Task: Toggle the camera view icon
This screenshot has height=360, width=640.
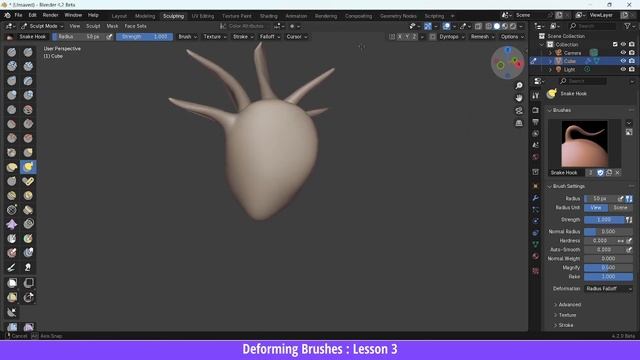Action: pos(519,111)
